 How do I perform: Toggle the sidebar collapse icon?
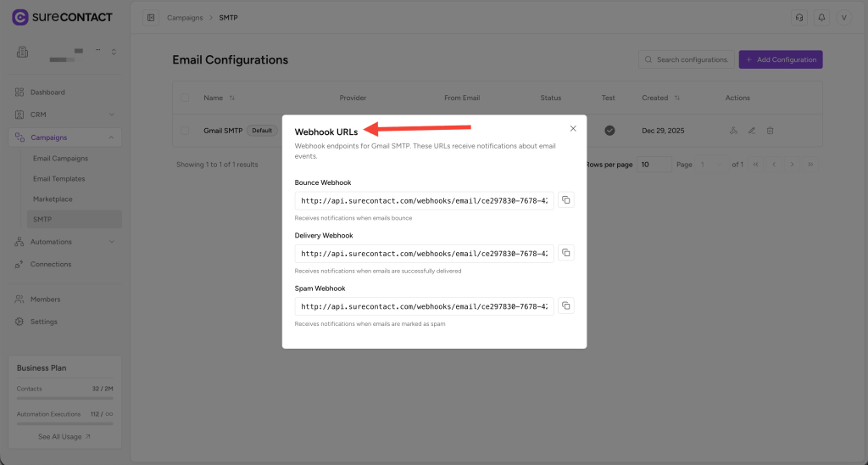(151, 18)
